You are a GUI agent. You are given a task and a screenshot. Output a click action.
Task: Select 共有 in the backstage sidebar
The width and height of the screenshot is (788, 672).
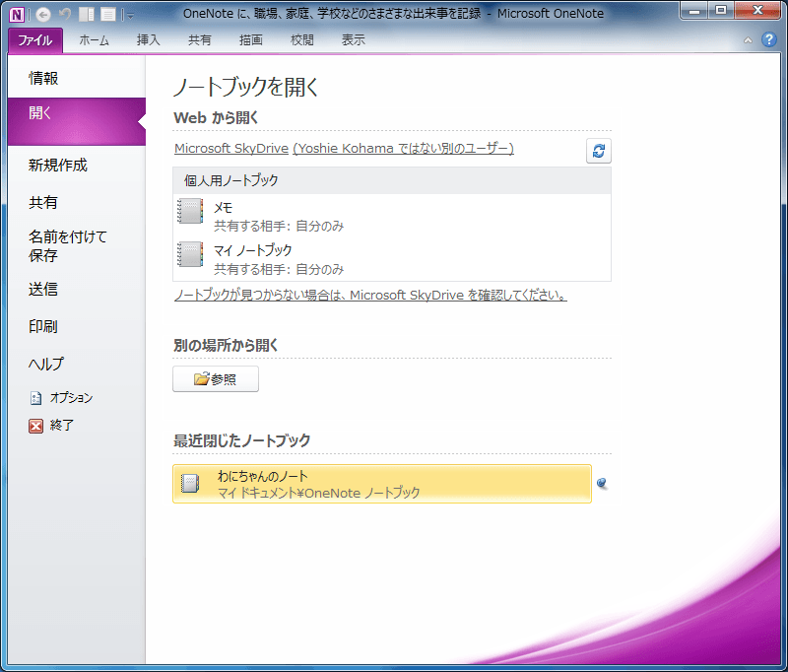click(77, 202)
